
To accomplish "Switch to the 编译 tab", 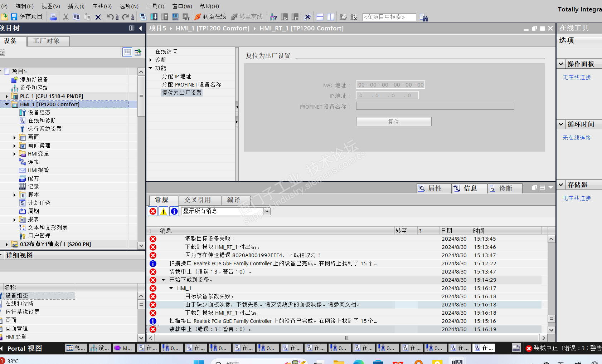I will pyautogui.click(x=236, y=200).
